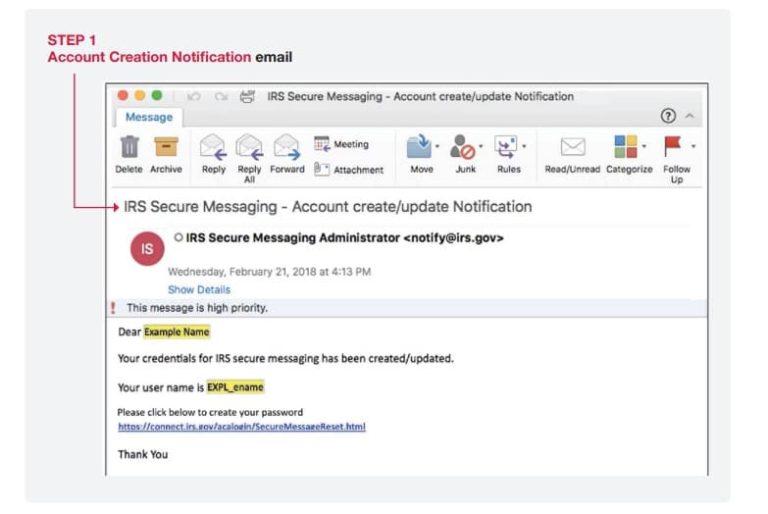This screenshot has height=514, width=768.
Task: Mark the email as Junk
Action: click(x=464, y=154)
